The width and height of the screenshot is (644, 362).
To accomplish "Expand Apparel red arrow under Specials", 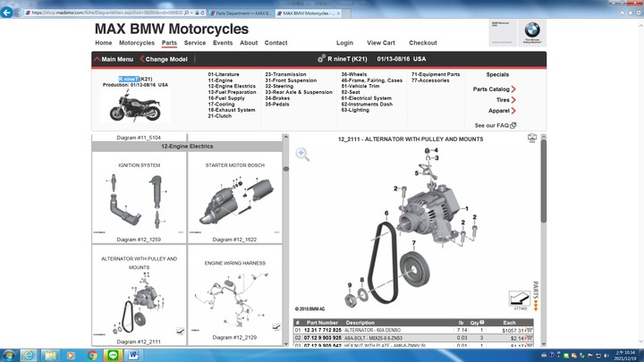I will [x=513, y=111].
